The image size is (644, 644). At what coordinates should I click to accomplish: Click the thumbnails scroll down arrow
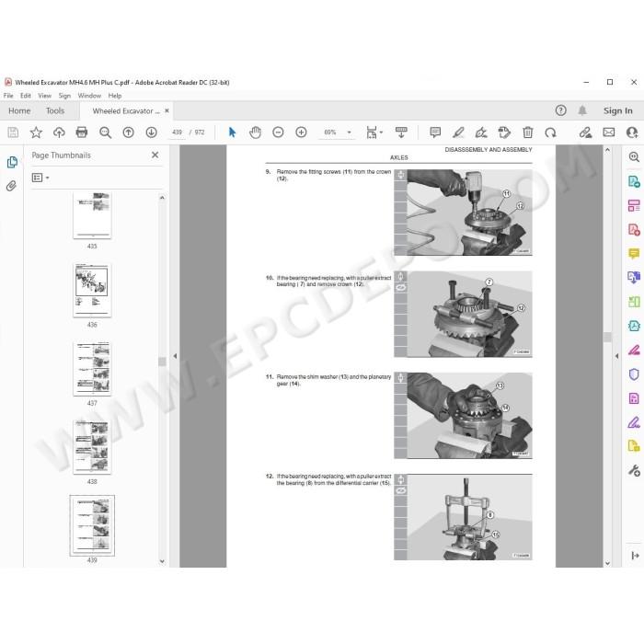tap(162, 561)
